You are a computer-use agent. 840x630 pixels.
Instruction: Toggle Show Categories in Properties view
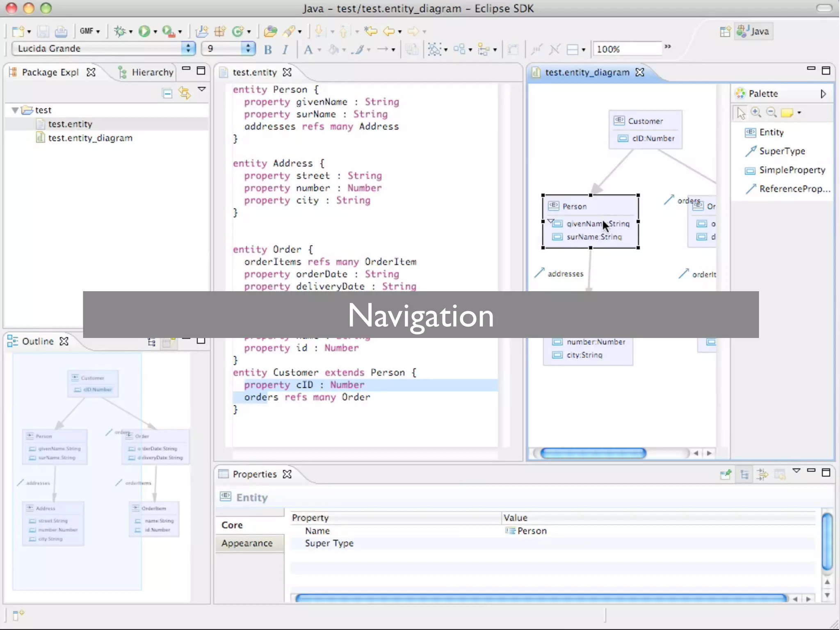[744, 475]
